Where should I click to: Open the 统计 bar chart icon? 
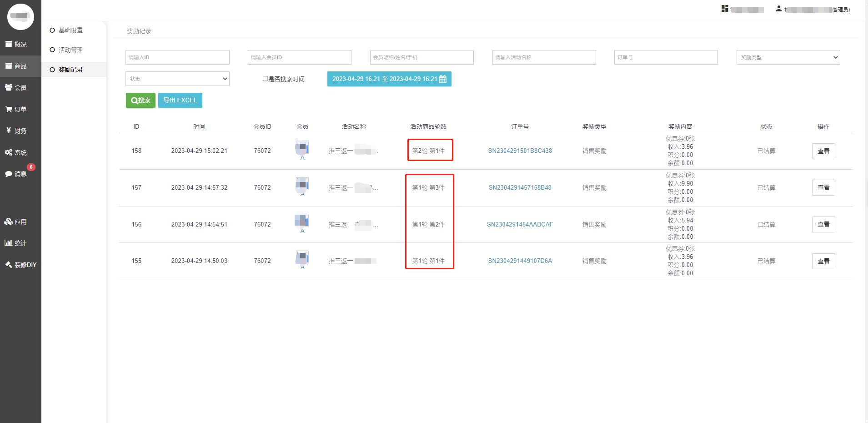point(8,243)
